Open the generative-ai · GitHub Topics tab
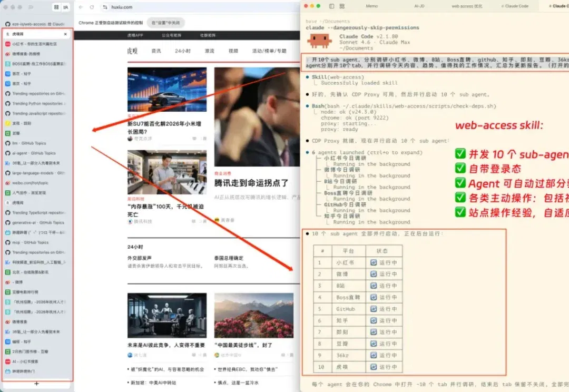The height and width of the screenshot is (392, 569). 35,222
